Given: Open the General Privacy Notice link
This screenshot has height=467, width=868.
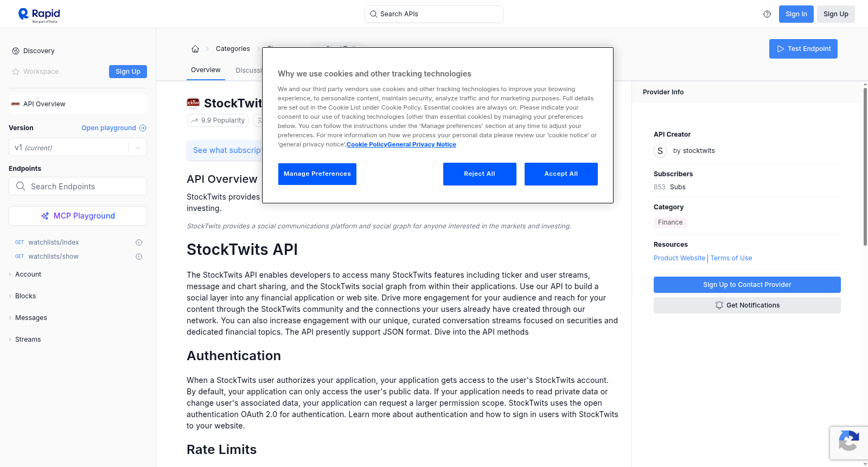Looking at the screenshot, I should 422,144.
